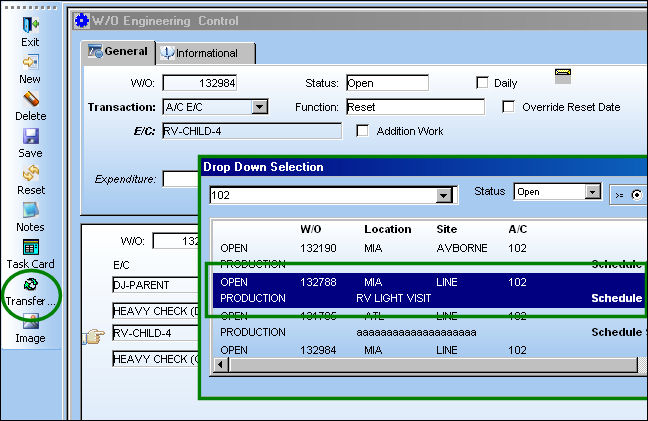Select the HEAVY CHECK entry below RV-CHILD-4
The height and width of the screenshot is (421, 648).
click(x=156, y=359)
